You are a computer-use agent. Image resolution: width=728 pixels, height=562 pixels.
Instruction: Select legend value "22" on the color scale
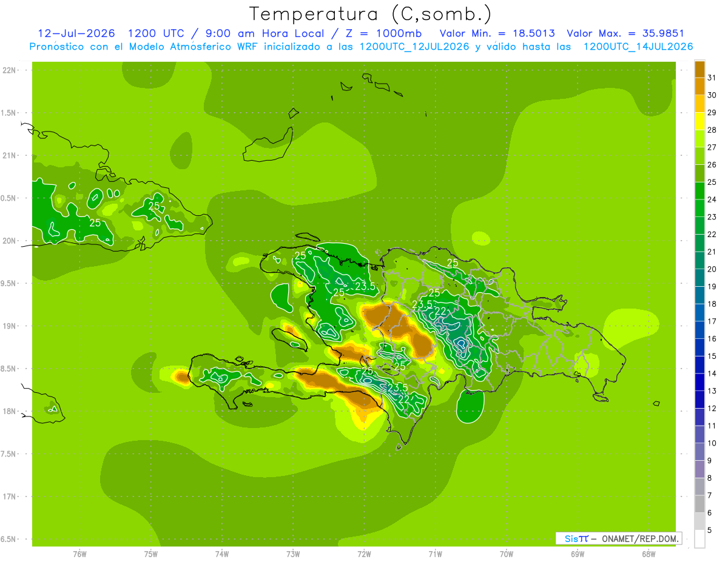click(x=712, y=234)
